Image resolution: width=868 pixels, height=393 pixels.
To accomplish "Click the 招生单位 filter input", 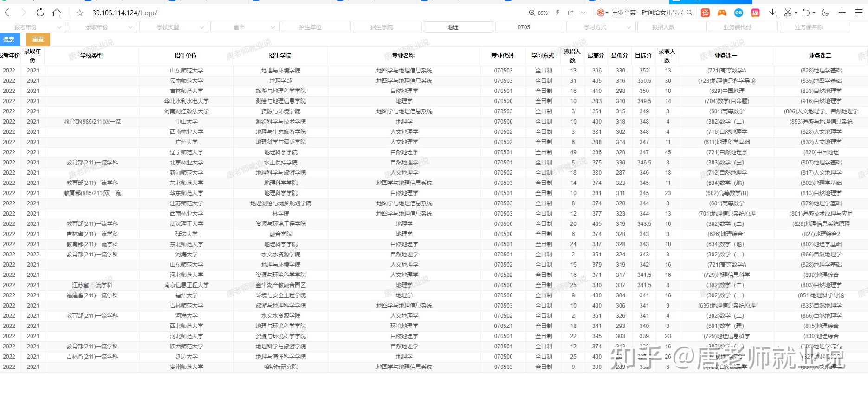I will (x=317, y=27).
